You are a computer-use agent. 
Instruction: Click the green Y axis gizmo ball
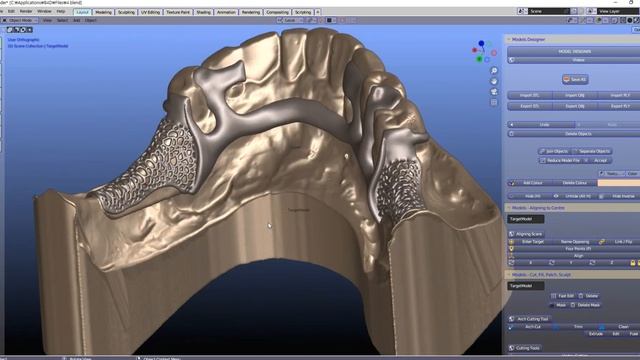pos(479,60)
